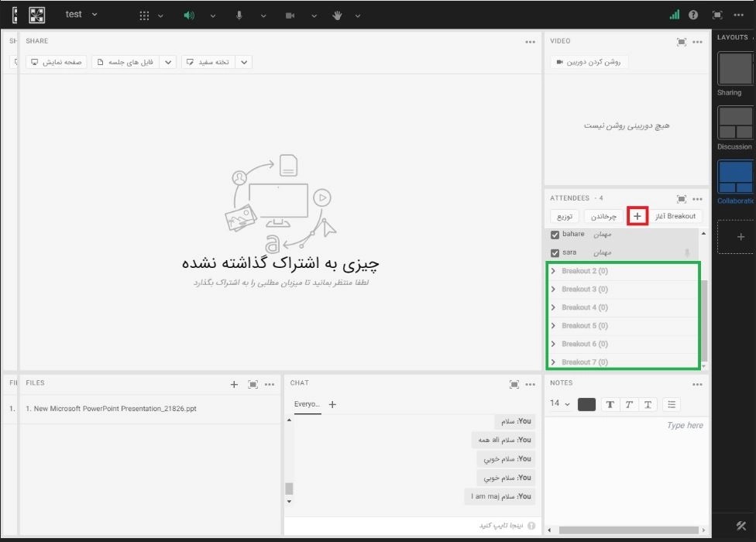Open Attendees pod options ellipsis

click(698, 199)
